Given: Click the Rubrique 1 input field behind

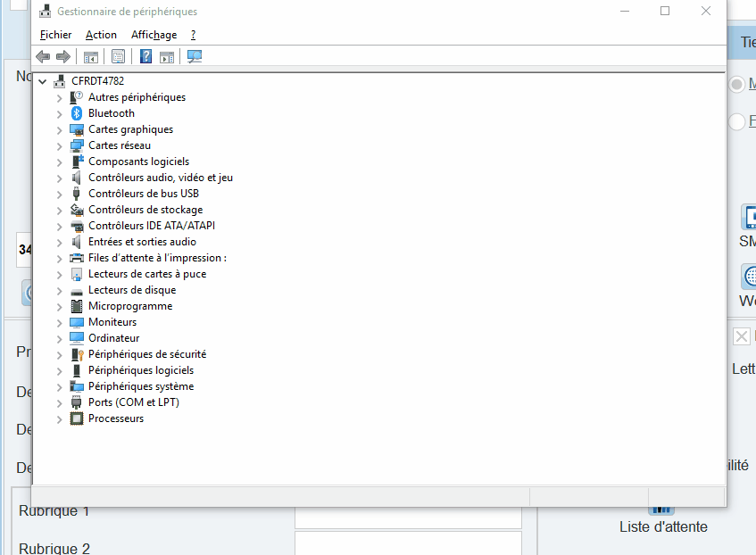Looking at the screenshot, I should click(x=409, y=518).
